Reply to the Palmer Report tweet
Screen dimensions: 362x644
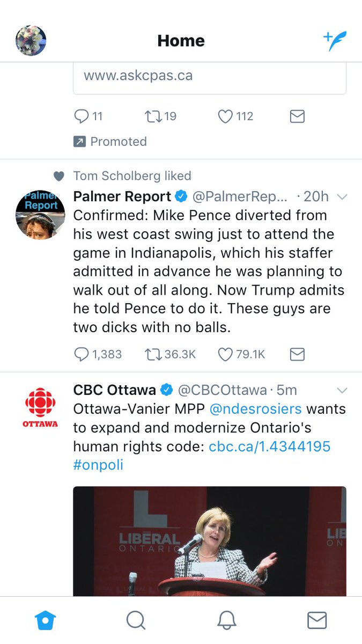tap(81, 354)
